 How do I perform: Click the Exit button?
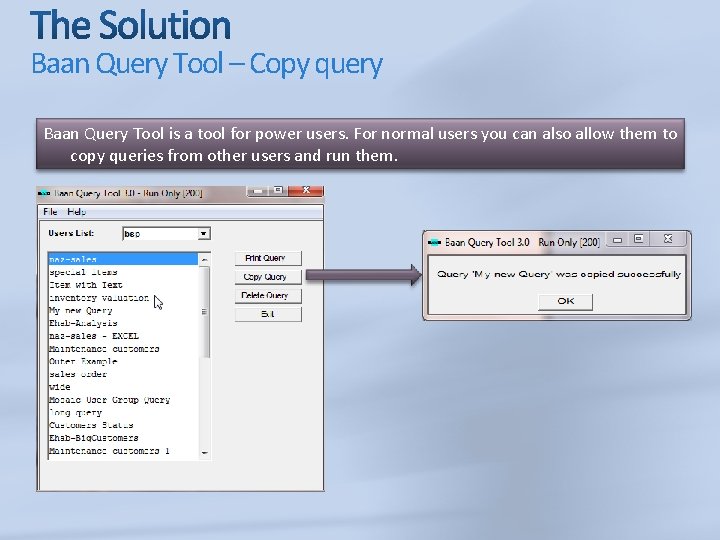pos(268,314)
